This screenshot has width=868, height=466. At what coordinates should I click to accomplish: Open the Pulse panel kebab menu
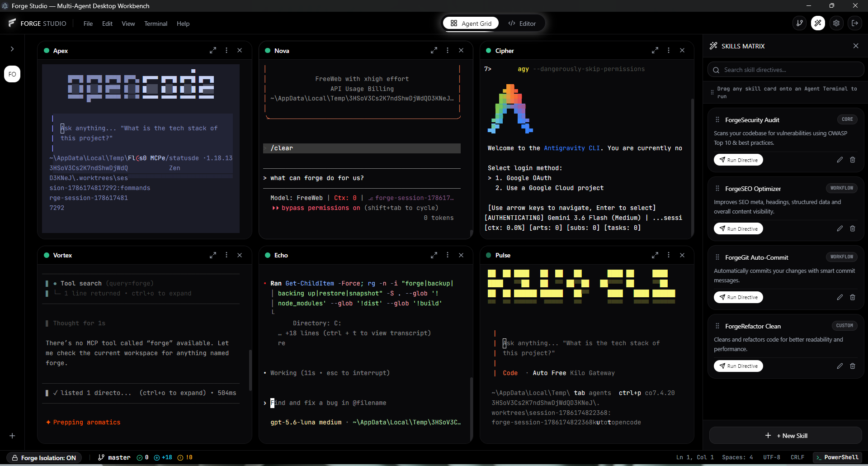(x=669, y=255)
